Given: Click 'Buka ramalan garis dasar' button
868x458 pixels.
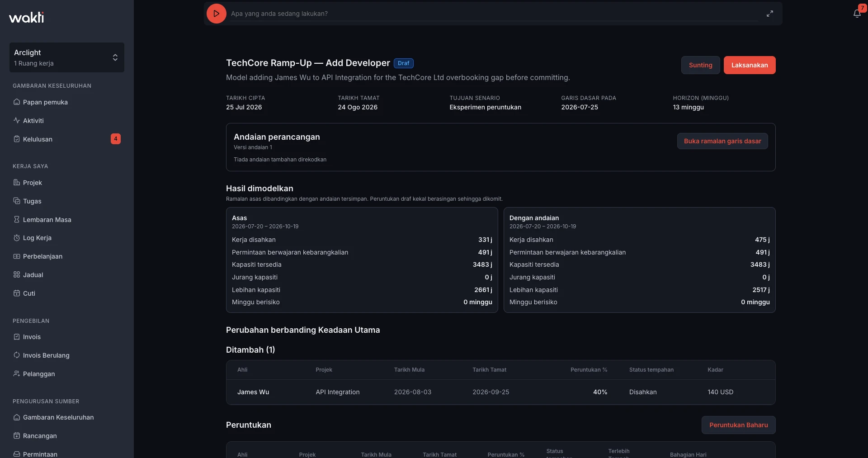Looking at the screenshot, I should pos(722,141).
